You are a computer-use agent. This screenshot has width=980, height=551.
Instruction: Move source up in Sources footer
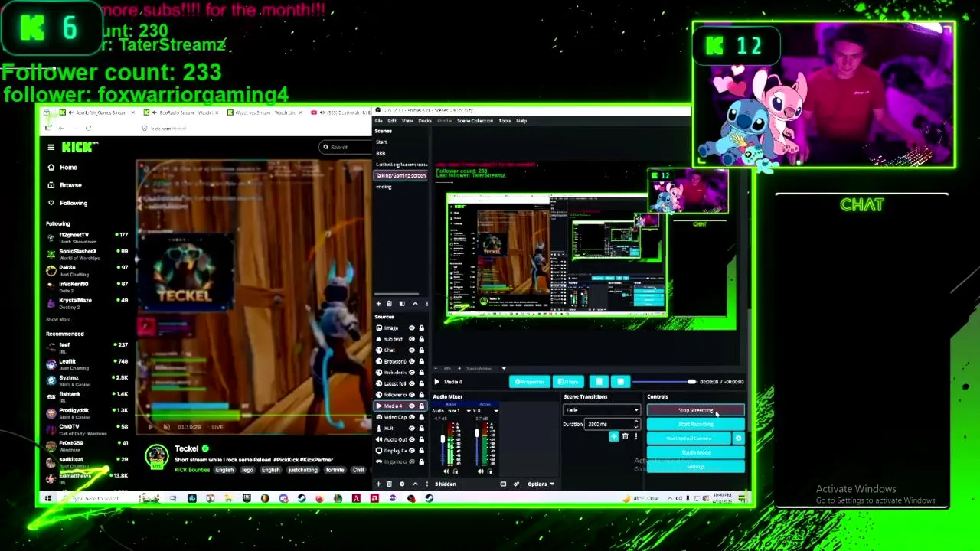tap(414, 484)
